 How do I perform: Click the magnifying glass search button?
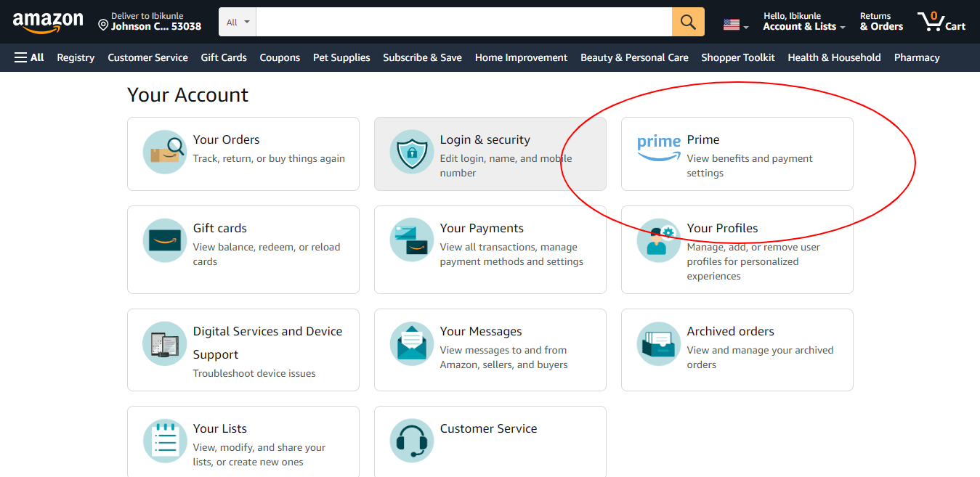point(688,22)
